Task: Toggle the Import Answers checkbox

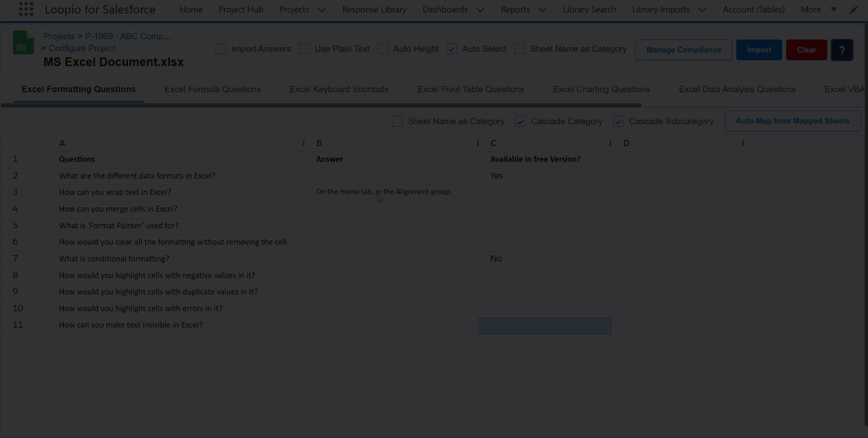Action: click(221, 49)
